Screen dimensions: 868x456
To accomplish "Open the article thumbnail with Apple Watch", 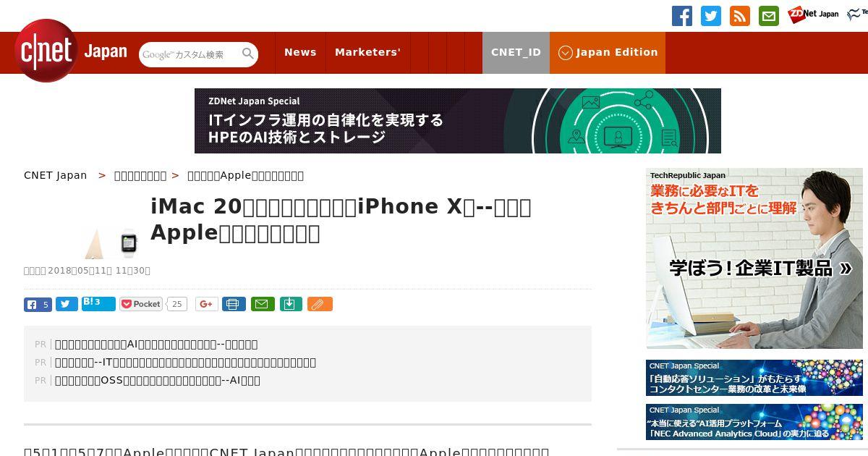I will [112, 242].
